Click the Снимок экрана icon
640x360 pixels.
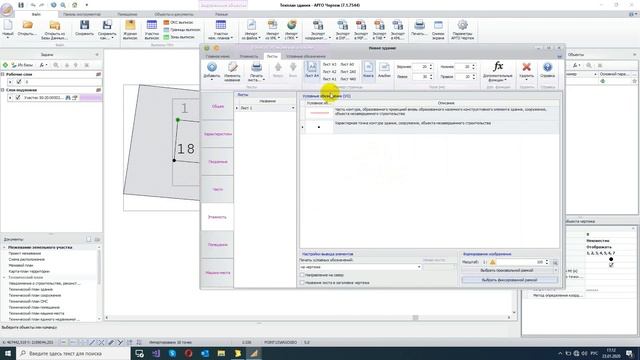pos(438,25)
